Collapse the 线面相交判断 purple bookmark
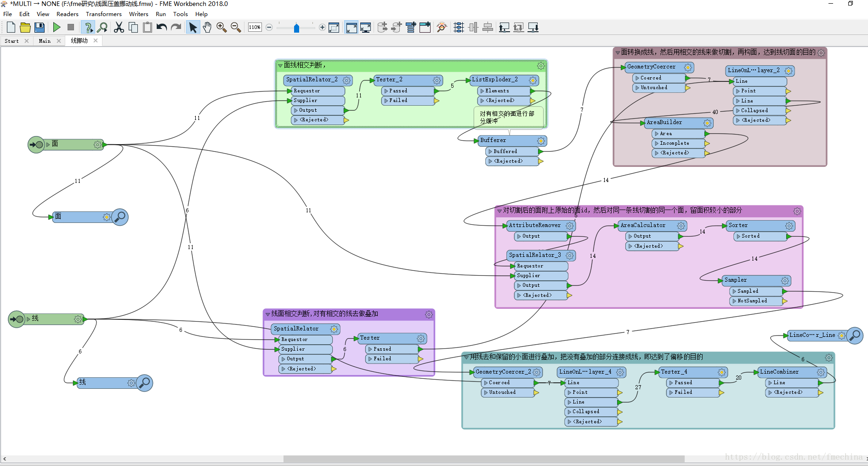The image size is (868, 466). pos(268,314)
